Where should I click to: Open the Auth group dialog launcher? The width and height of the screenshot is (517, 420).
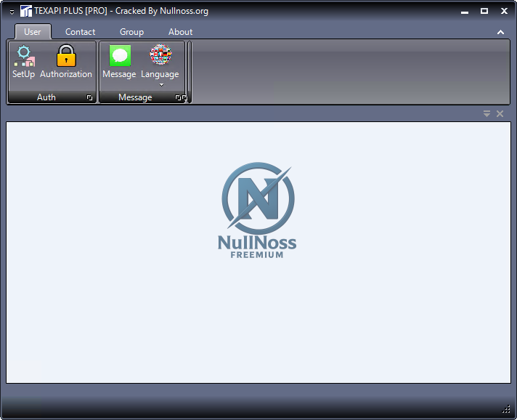pyautogui.click(x=89, y=97)
